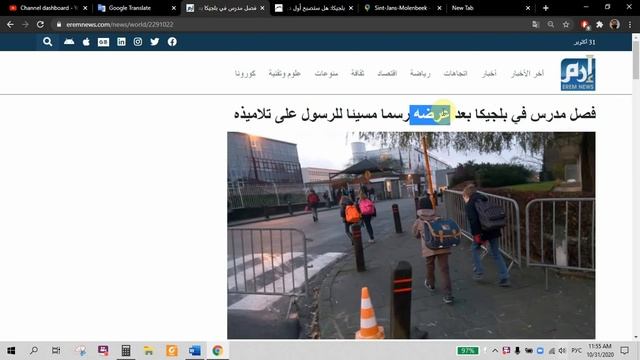The width and height of the screenshot is (640, 360).
Task: Open the orange app on the taskbar
Action: click(x=172, y=351)
